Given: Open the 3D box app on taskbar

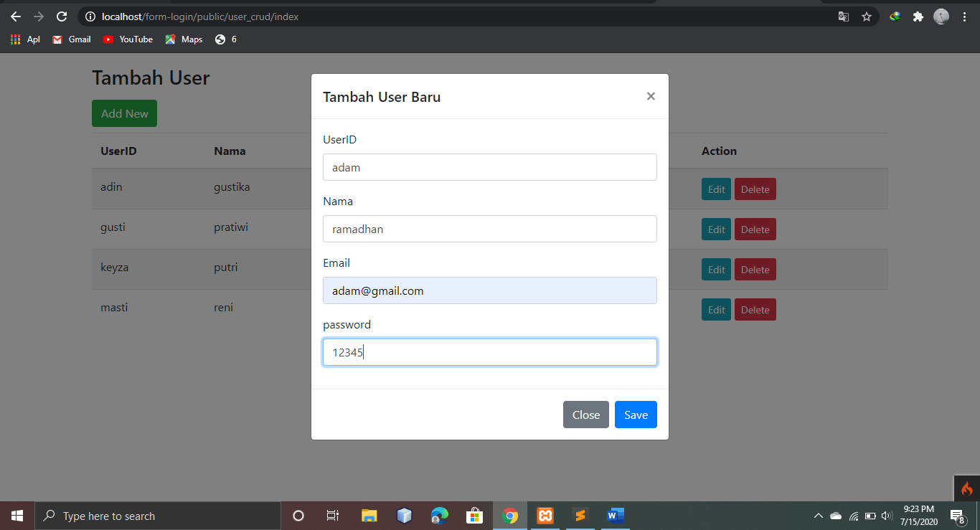Looking at the screenshot, I should [x=404, y=516].
